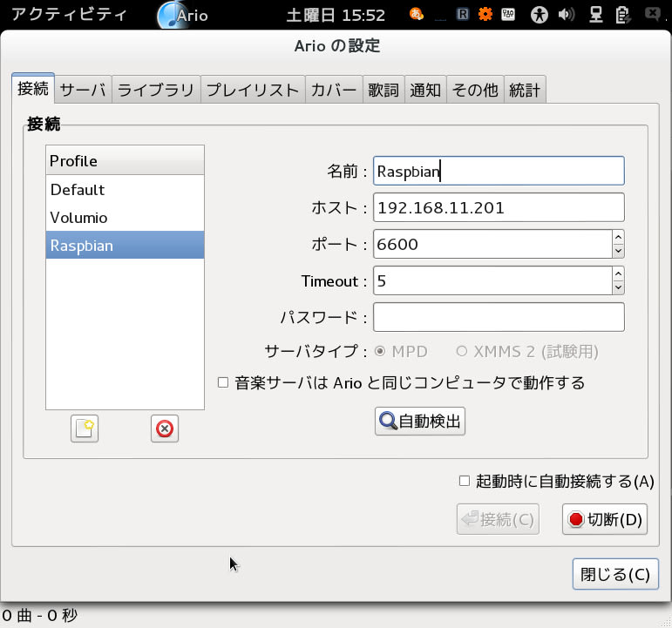Open the clock 土曜日 15:52
672x628 pixels.
tap(336, 16)
